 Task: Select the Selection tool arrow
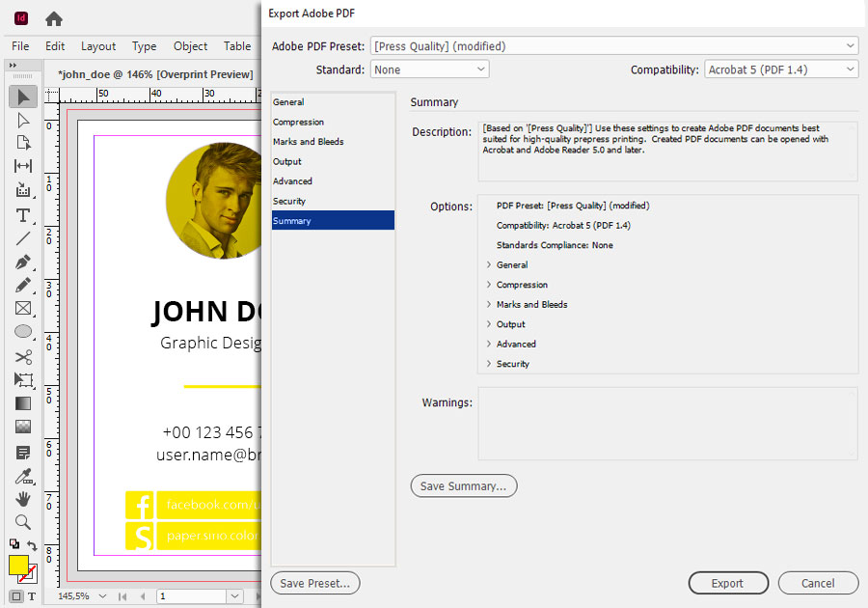[23, 97]
